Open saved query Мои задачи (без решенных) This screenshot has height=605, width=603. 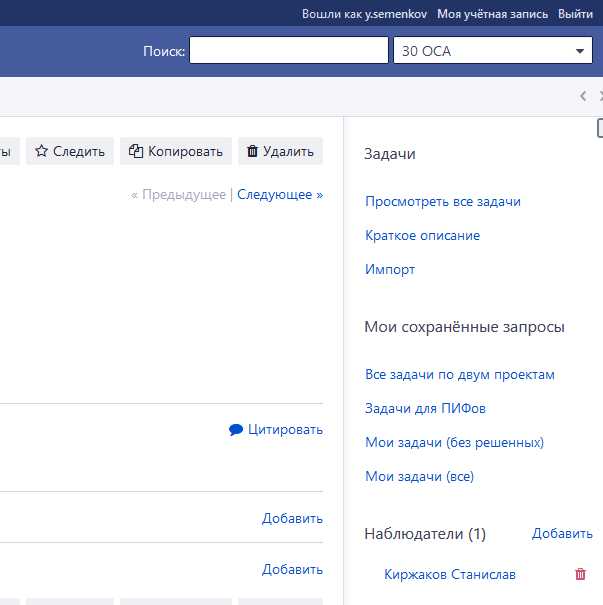pos(454,442)
